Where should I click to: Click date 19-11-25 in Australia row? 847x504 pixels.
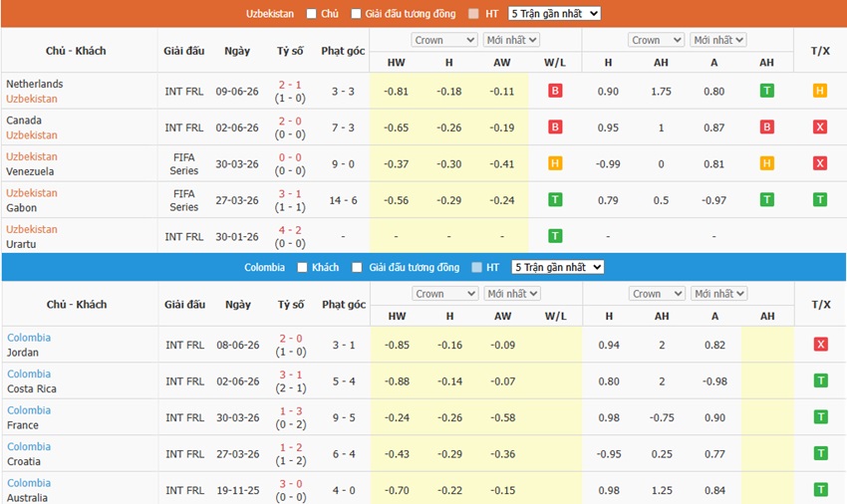pyautogui.click(x=238, y=490)
